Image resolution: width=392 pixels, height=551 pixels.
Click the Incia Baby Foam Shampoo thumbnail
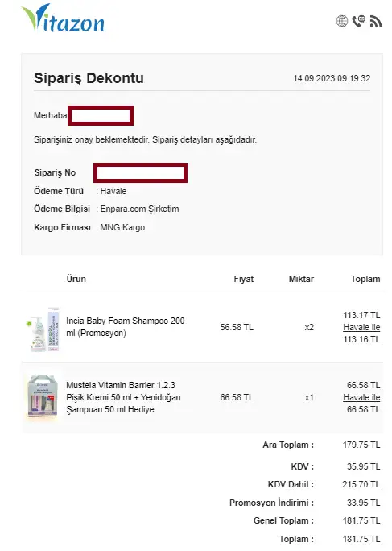(x=43, y=329)
